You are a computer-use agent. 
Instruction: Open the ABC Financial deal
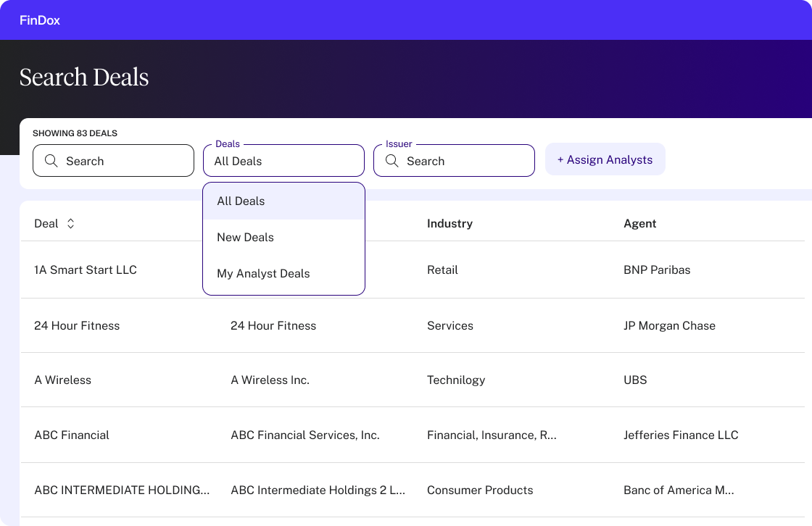72,435
